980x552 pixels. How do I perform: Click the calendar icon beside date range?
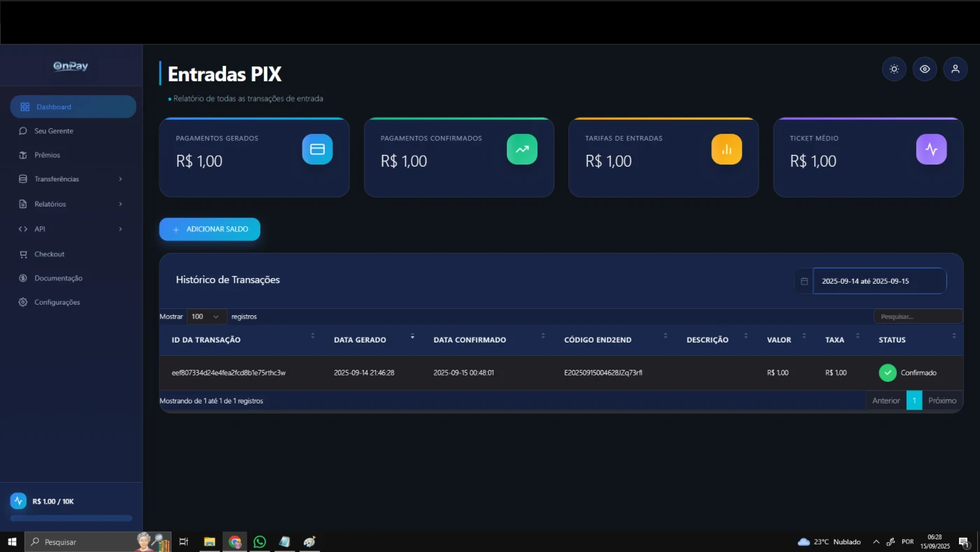804,281
